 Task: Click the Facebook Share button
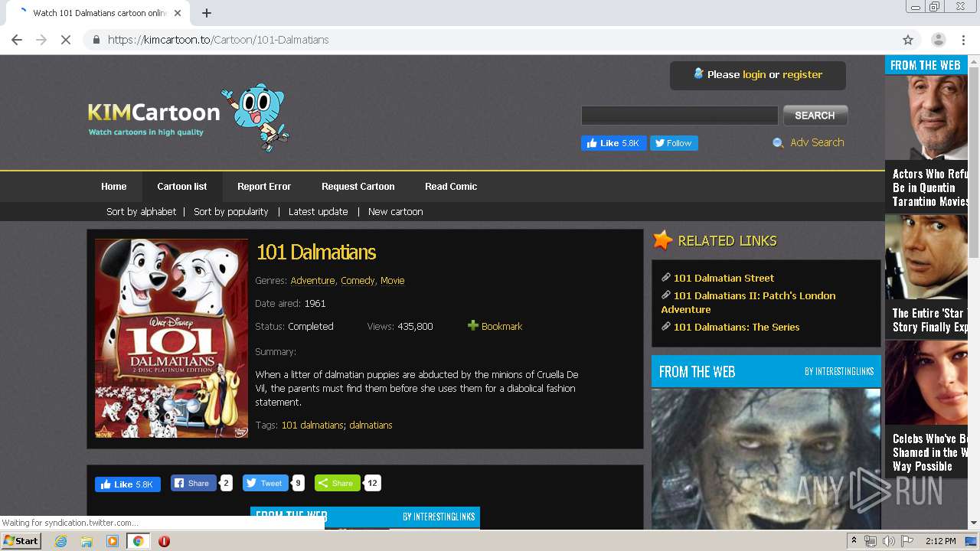pos(193,483)
